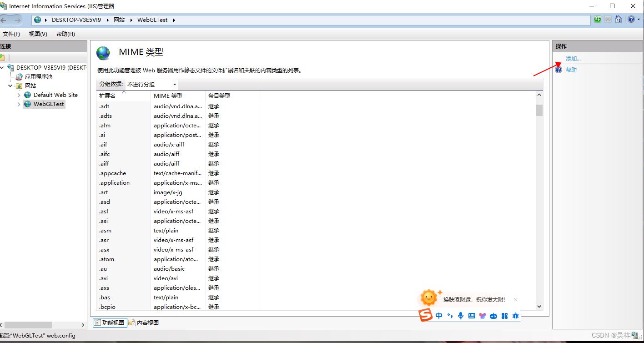Click the globe icon of WebGLTest
644x343 pixels.
(28, 104)
